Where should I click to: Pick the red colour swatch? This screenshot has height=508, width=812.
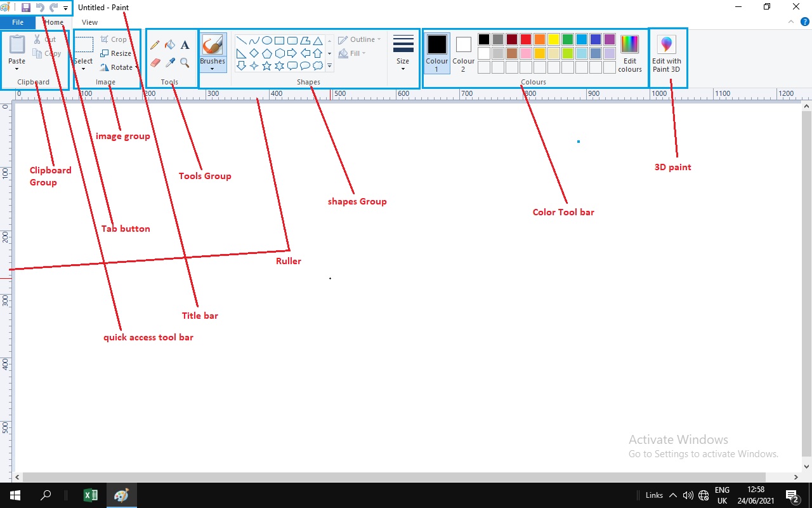pos(526,39)
